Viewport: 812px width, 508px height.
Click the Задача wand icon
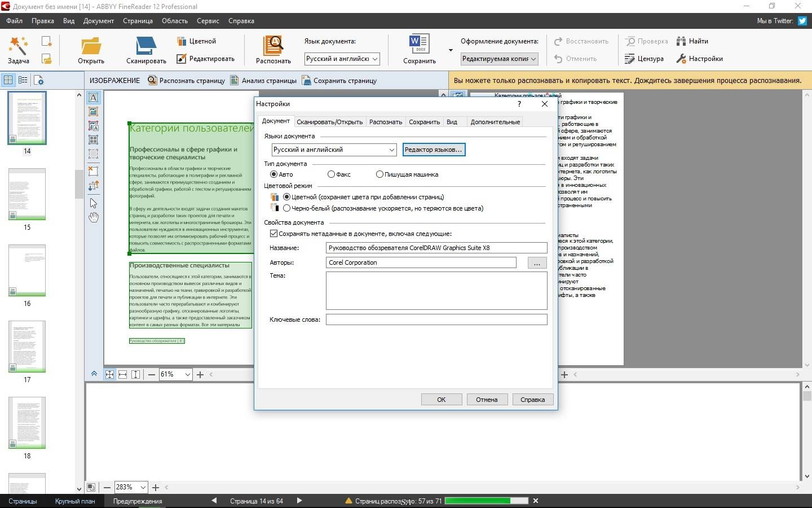coord(18,45)
